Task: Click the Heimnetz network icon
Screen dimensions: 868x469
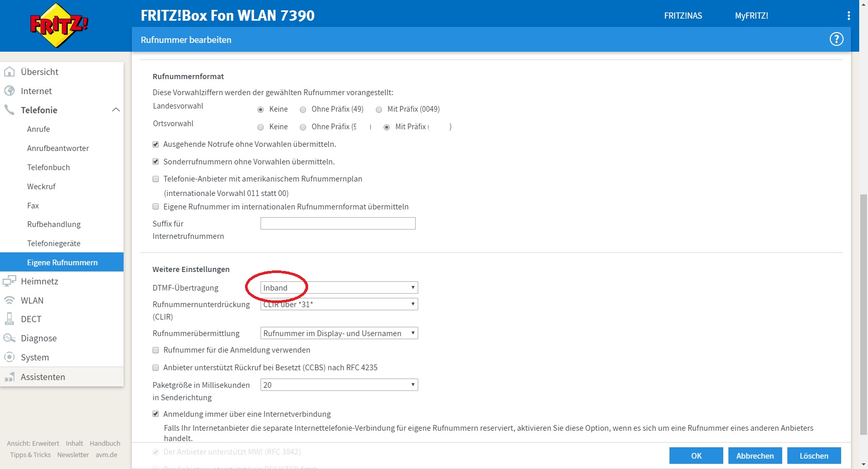Action: (x=9, y=281)
